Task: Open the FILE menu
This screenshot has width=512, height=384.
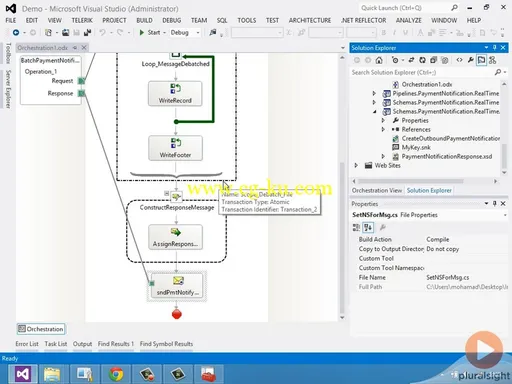Action: click(11, 20)
